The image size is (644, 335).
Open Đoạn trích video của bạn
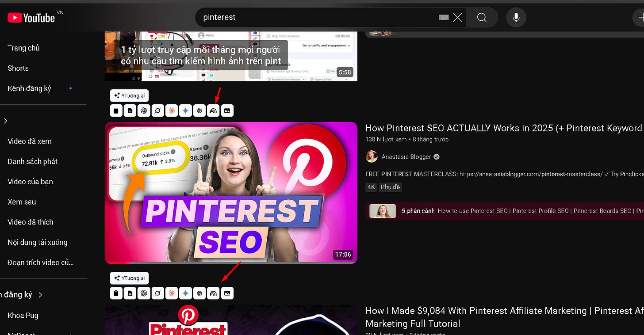[41, 263]
